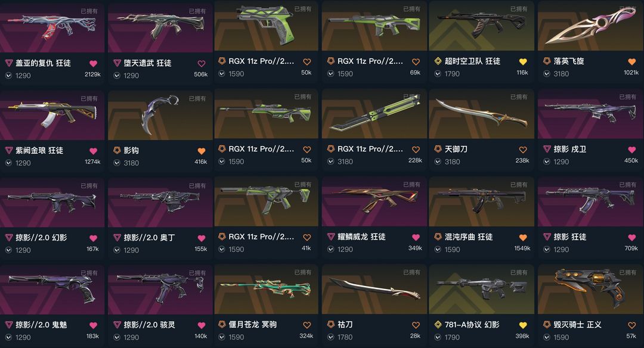Click the 影钩 karambit thumbnail

click(x=160, y=114)
